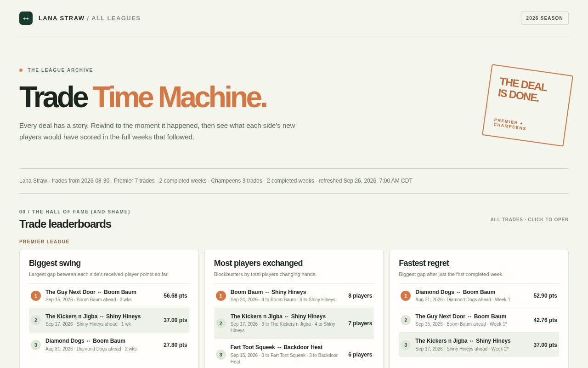
Task: Open the Fart Toot Squeek ↔ Backdoor Heat trade
Action: 294,355
